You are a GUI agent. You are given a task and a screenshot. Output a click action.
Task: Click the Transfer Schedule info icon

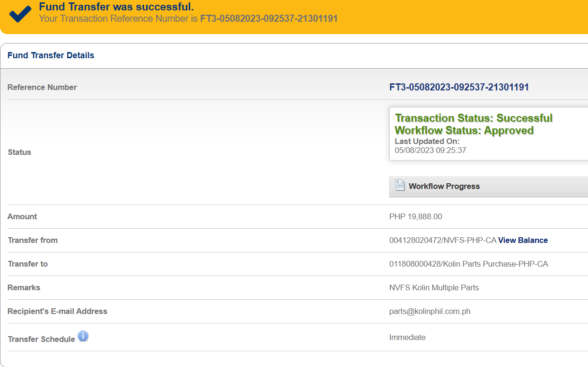[x=83, y=337]
